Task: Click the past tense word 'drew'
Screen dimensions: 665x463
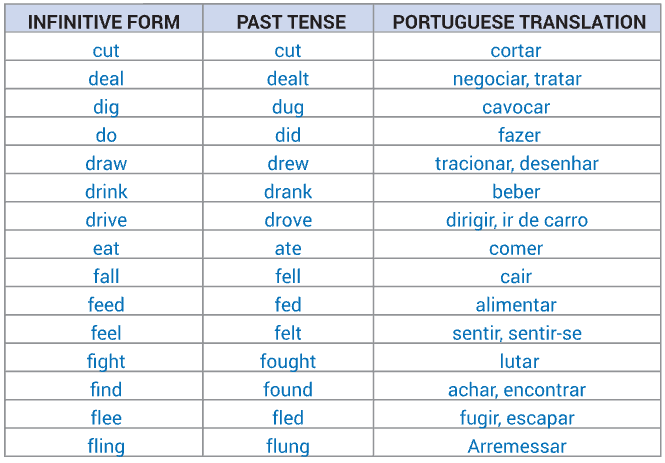Action: click(x=288, y=164)
